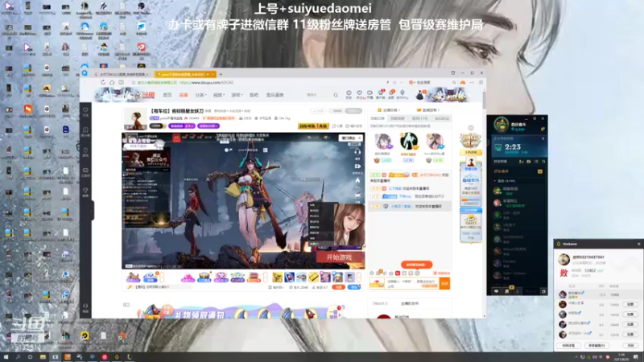Image resolution: width=644 pixels, height=362 pixels.
Task: Open 鱼吧 in Douyu navigation
Action: [x=254, y=95]
